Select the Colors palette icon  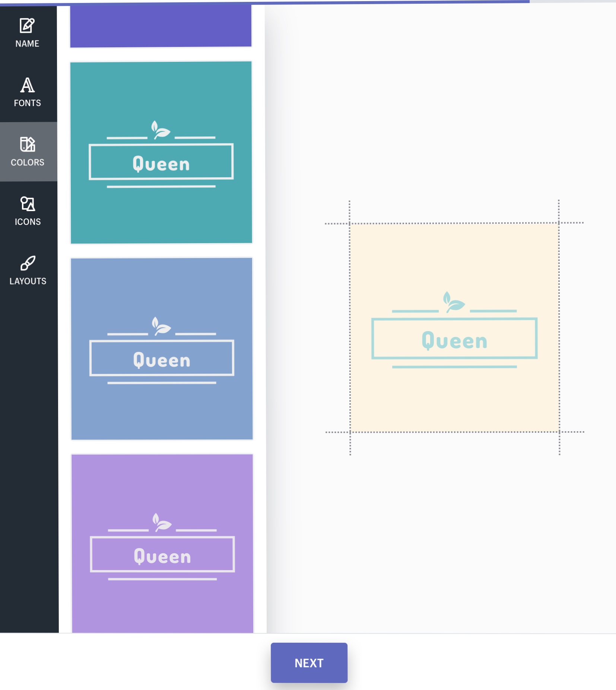(28, 144)
